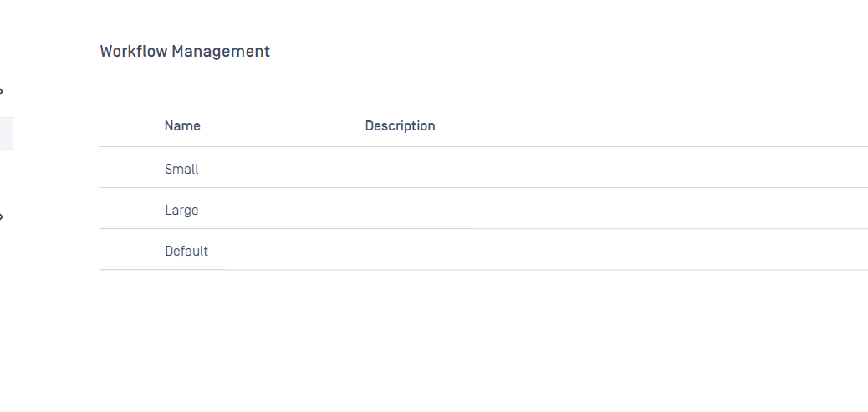Open the Large workflow entry
This screenshot has height=412, width=868.
(181, 210)
